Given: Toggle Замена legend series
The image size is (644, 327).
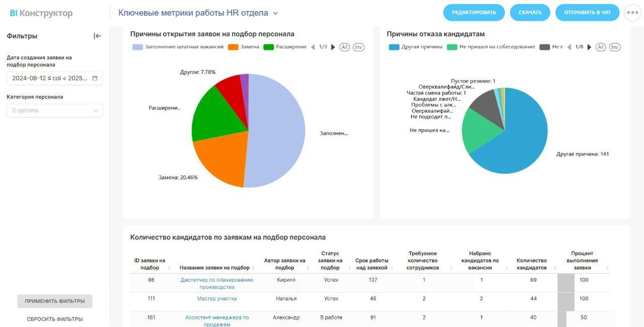Looking at the screenshot, I should [244, 47].
